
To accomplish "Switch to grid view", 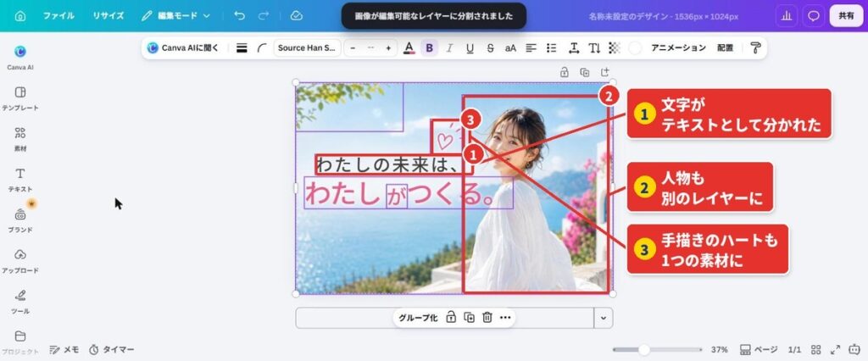I will pos(815,350).
